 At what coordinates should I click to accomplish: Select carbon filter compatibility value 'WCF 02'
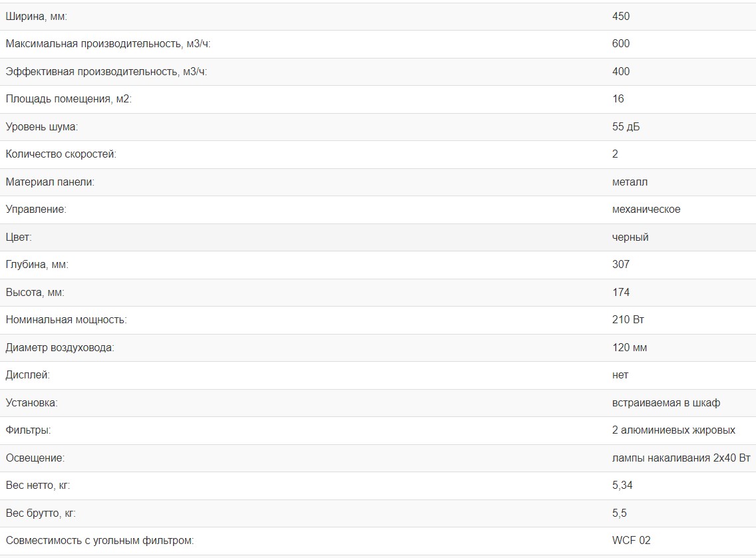pos(631,541)
